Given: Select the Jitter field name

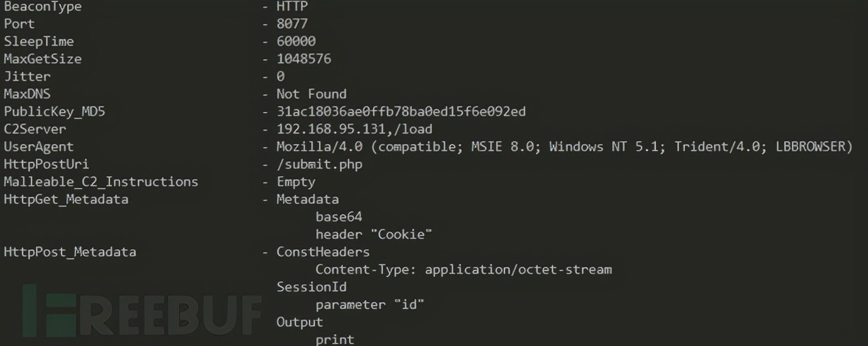Looking at the screenshot, I should click(x=27, y=77).
